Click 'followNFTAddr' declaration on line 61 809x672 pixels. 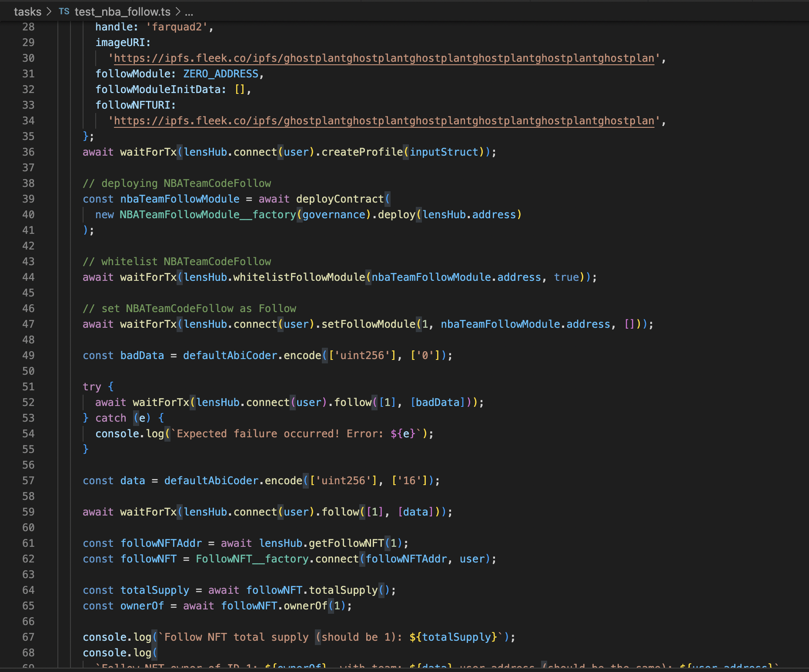[161, 543]
